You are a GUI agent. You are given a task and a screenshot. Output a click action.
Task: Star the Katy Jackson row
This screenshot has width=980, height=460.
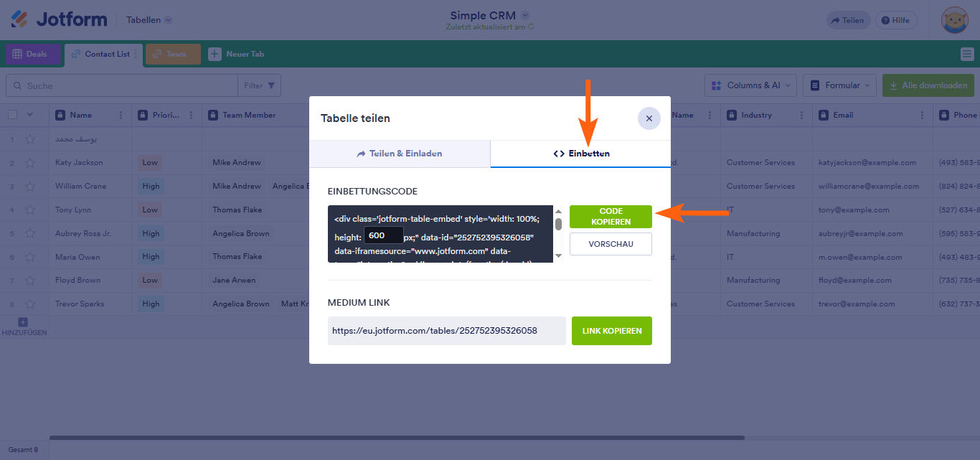[x=30, y=163]
